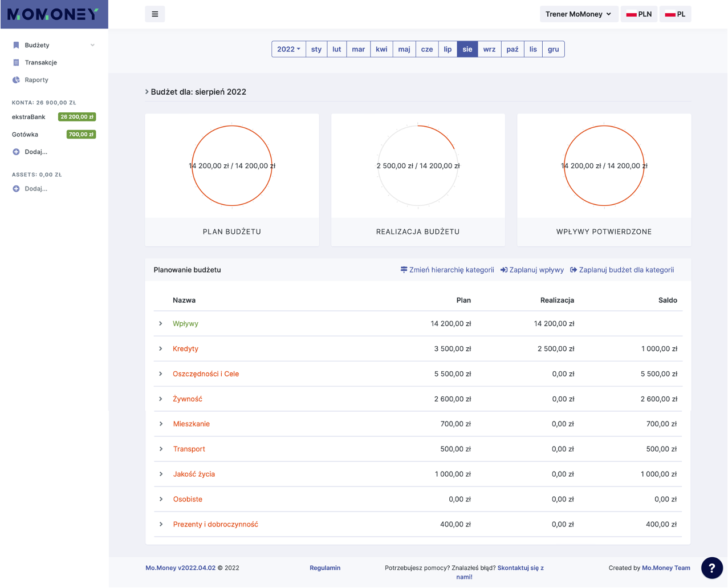This screenshot has width=728, height=588.
Task: Click the hamburger menu icon
Action: point(155,14)
